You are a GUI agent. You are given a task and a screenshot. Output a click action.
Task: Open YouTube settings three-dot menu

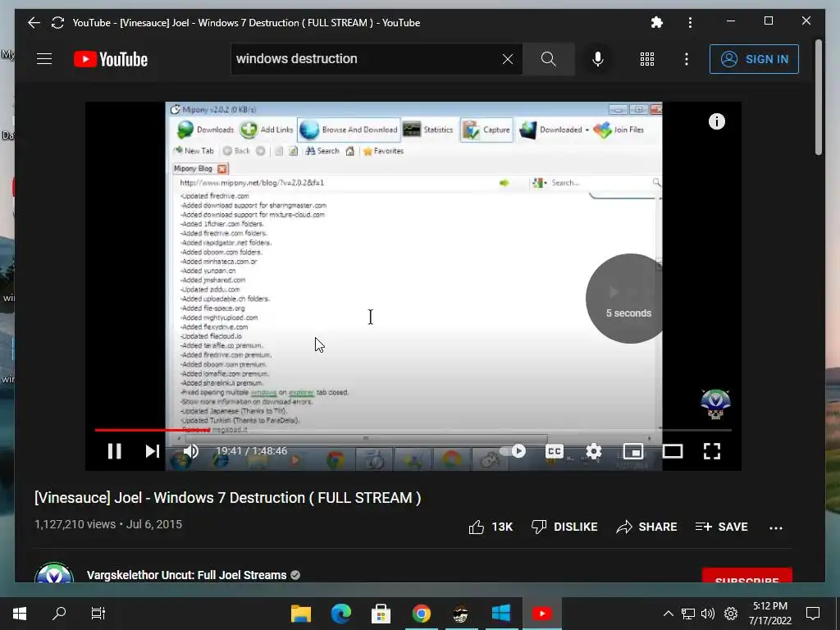[x=687, y=59]
